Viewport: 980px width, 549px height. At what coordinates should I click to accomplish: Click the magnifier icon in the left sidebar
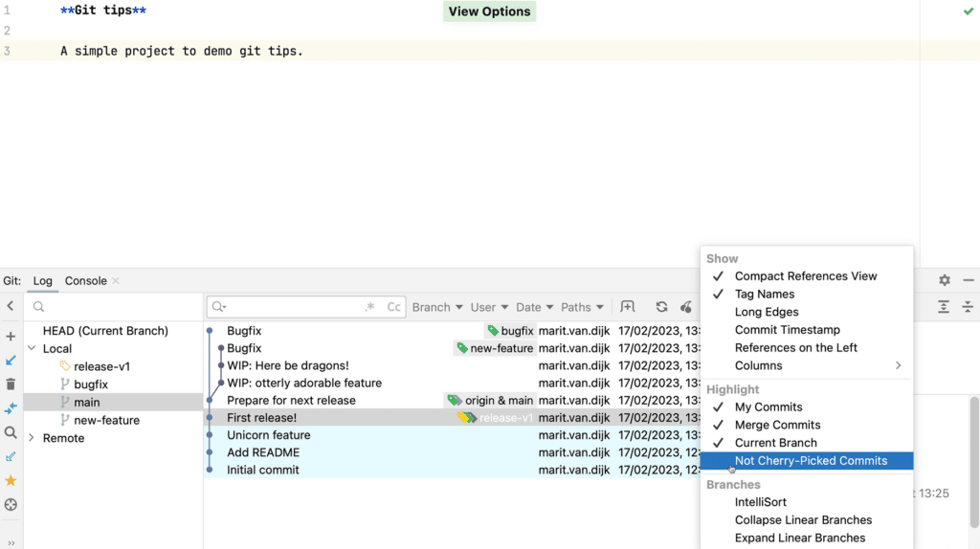11,432
